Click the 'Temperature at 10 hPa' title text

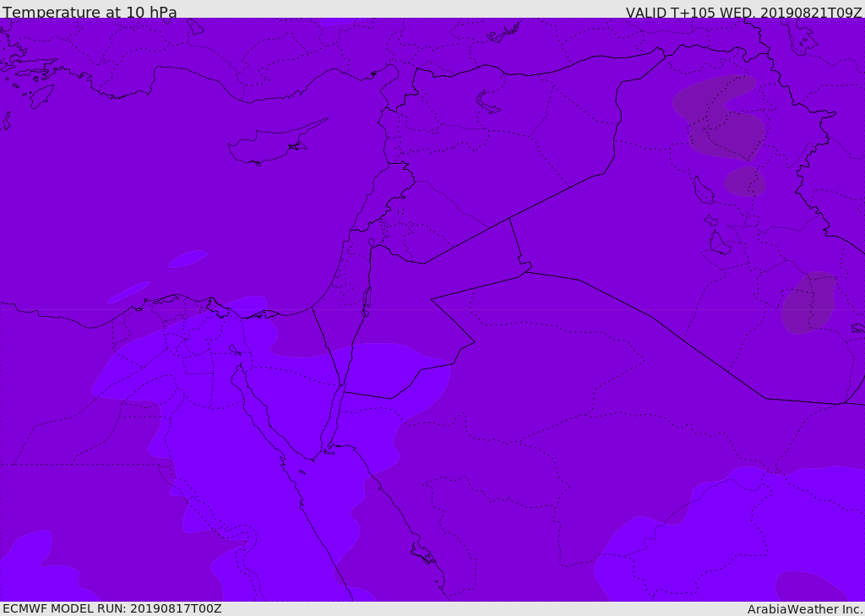pyautogui.click(x=90, y=12)
